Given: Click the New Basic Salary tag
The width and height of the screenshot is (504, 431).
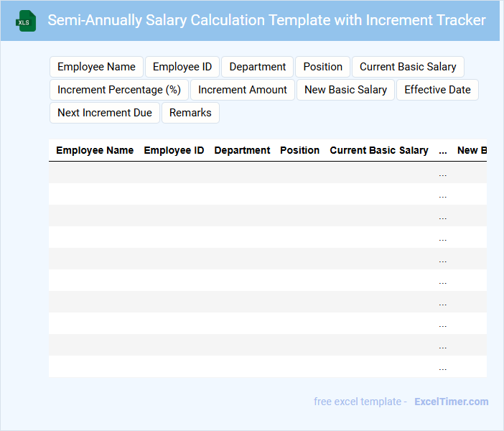Looking at the screenshot, I should [x=345, y=90].
